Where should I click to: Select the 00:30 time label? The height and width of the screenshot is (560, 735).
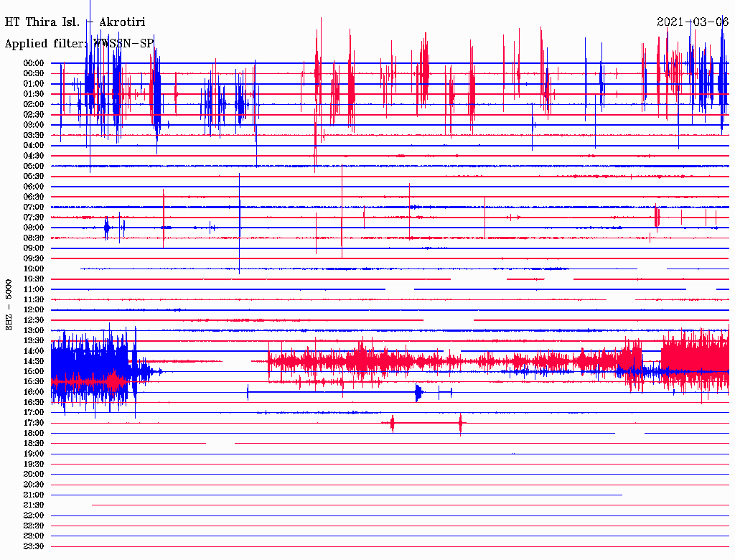click(34, 74)
